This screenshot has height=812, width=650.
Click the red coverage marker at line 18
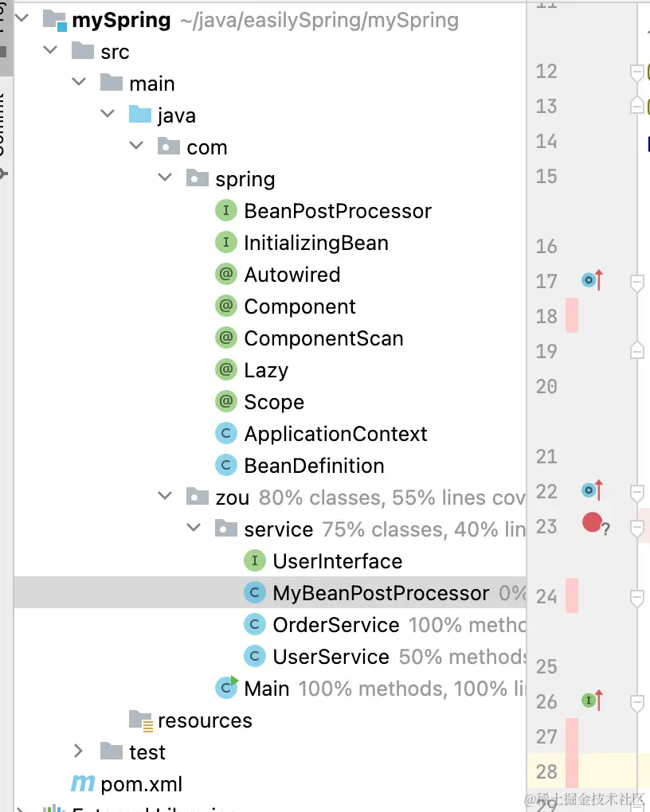(x=571, y=315)
